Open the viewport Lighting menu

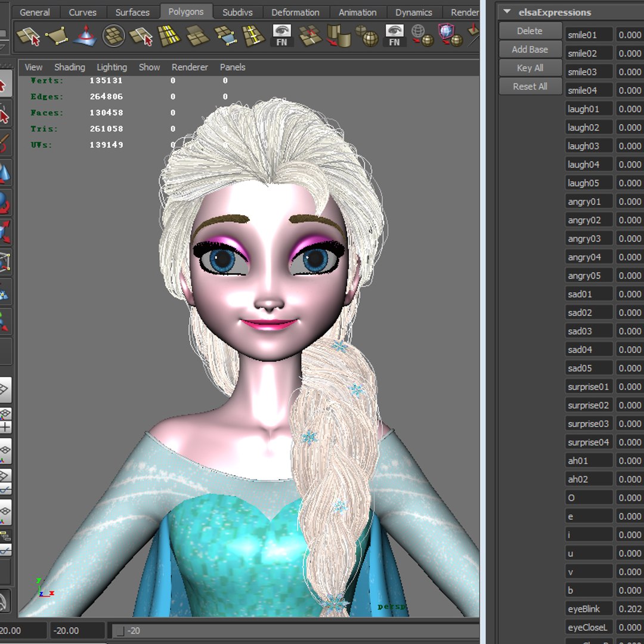tap(112, 67)
